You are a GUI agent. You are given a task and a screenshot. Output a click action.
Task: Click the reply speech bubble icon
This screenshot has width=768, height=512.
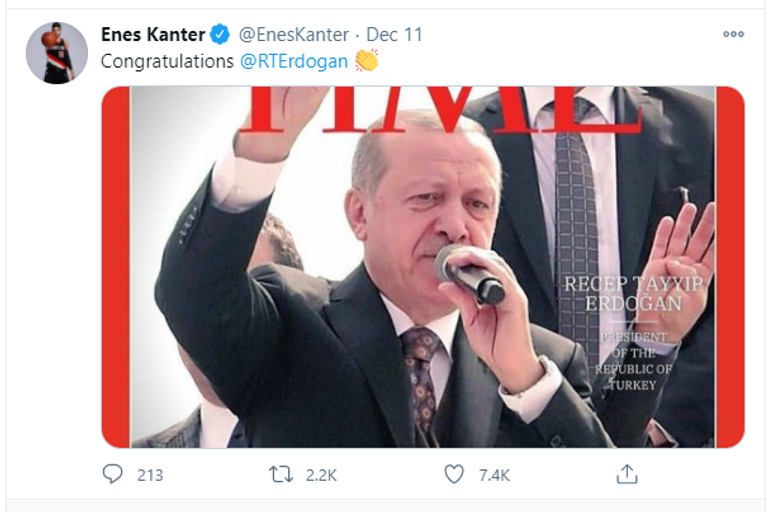tap(113, 474)
